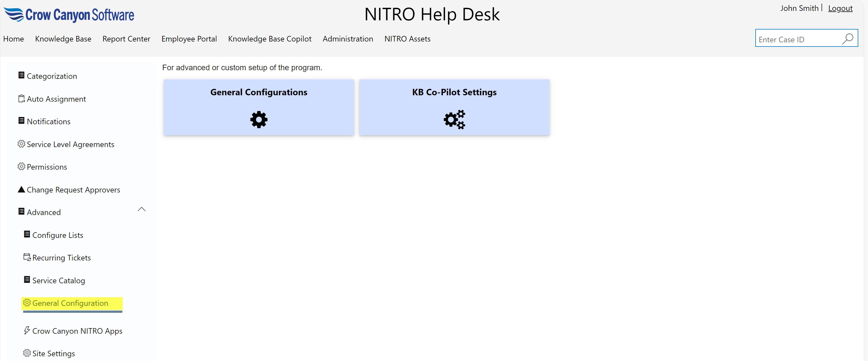Click the Logout link

(x=840, y=8)
